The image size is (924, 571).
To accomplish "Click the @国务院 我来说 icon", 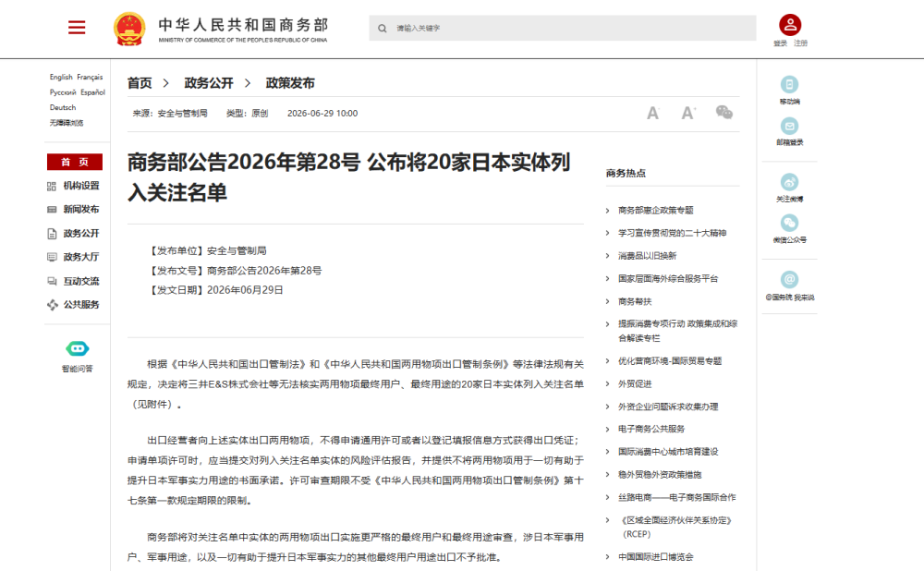I will coord(790,279).
